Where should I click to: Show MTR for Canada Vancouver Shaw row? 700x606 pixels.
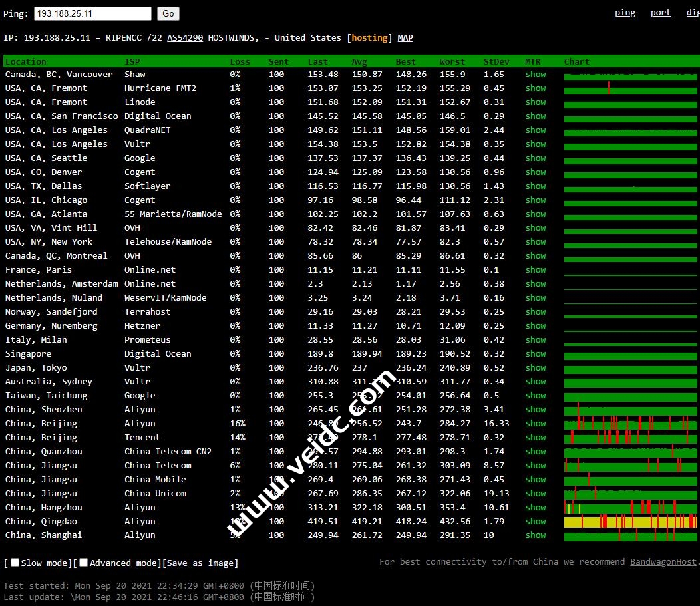535,75
